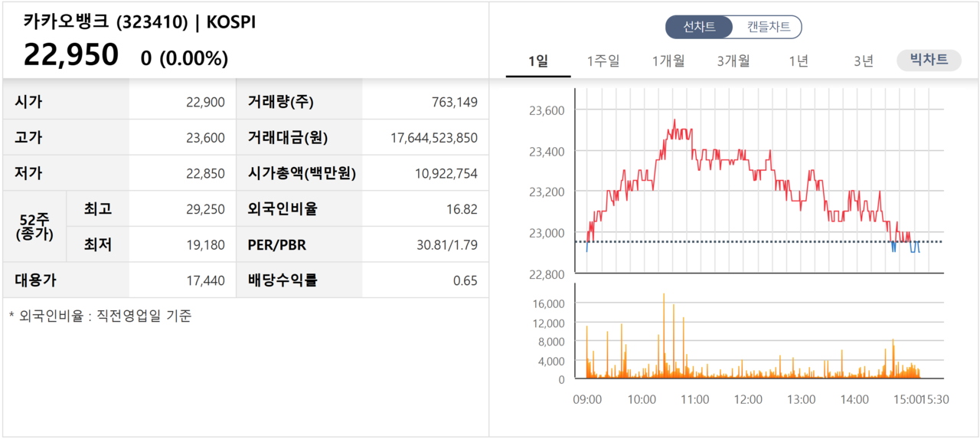Click the 15:30 time axis label
The width and height of the screenshot is (980, 439).
click(935, 399)
